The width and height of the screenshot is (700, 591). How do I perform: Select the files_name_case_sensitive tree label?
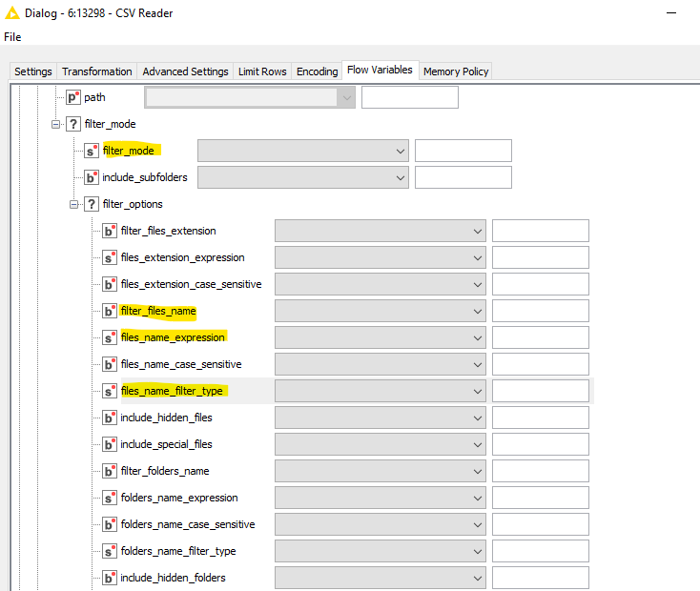coord(181,365)
